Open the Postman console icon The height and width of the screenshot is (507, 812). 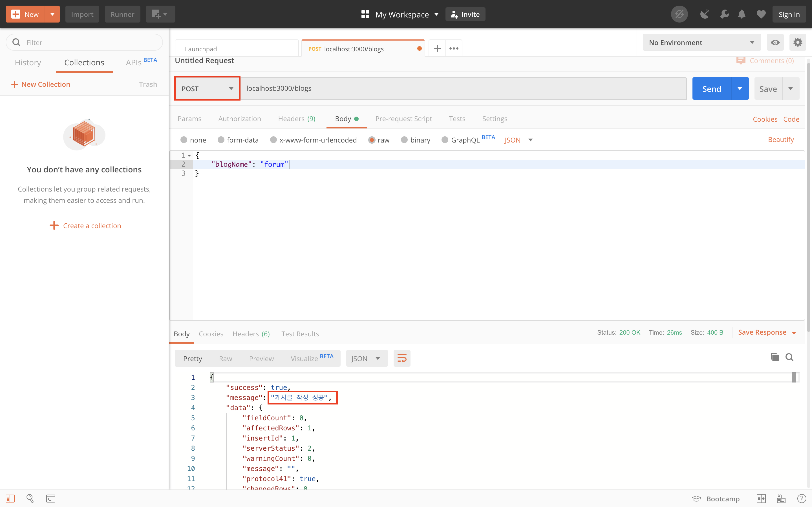[51, 499]
